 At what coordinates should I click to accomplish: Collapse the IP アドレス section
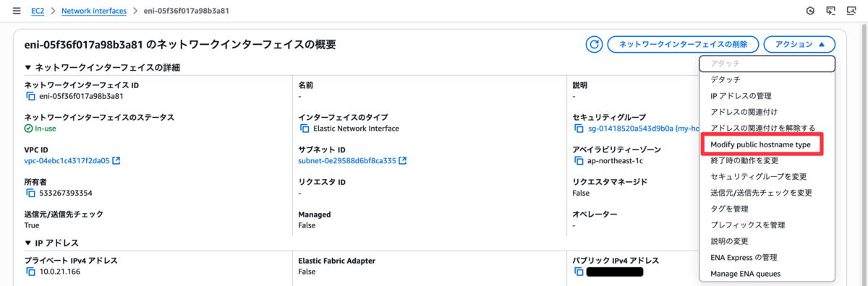28,243
